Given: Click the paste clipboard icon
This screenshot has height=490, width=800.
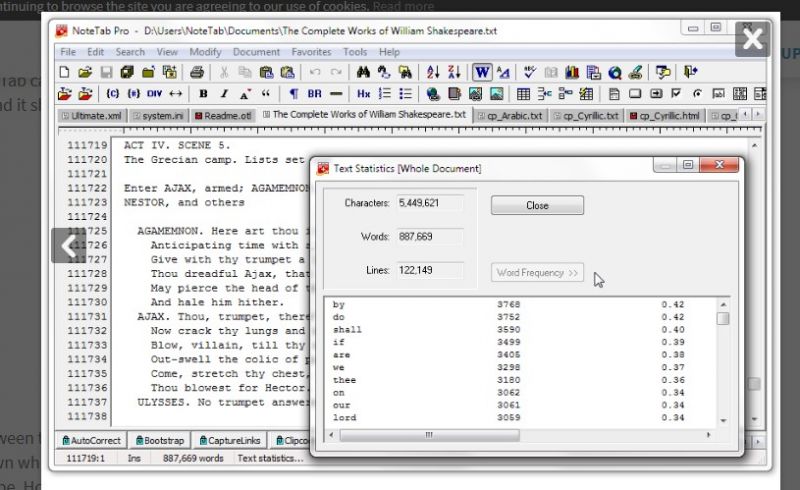Looking at the screenshot, I should pyautogui.click(x=266, y=72).
